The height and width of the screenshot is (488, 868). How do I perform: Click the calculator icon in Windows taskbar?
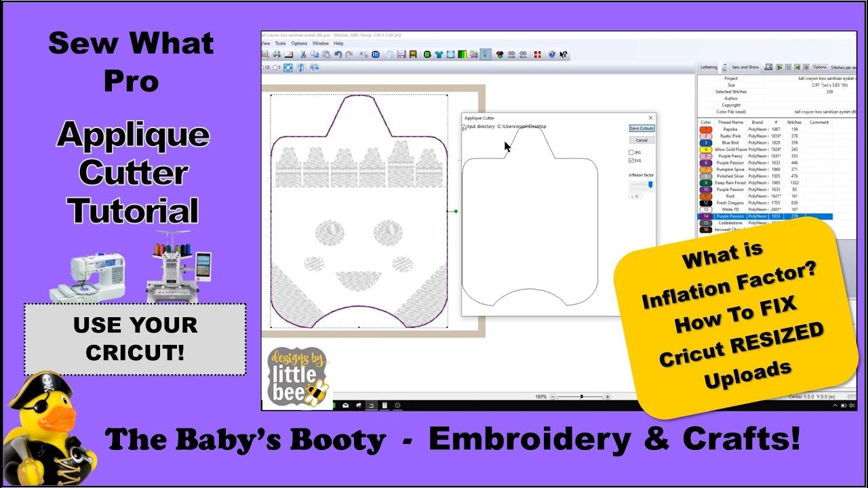click(x=384, y=405)
